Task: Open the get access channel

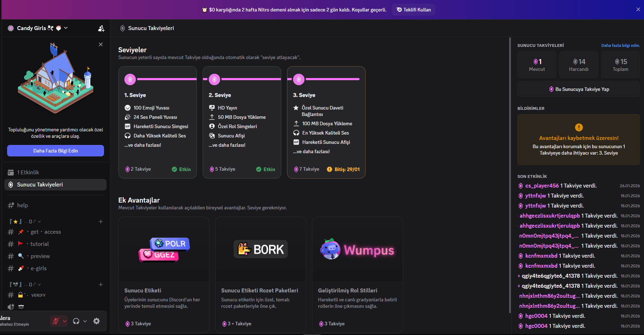Action: click(x=55, y=232)
